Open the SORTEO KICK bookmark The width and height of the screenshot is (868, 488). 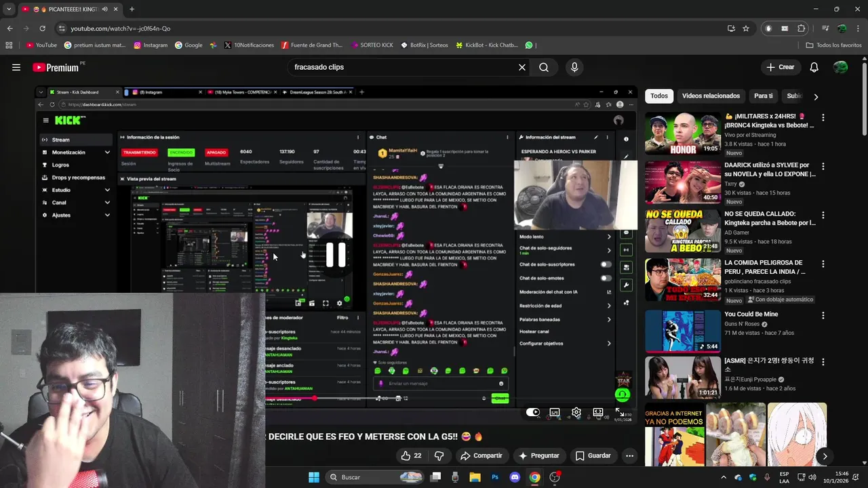[372, 45]
